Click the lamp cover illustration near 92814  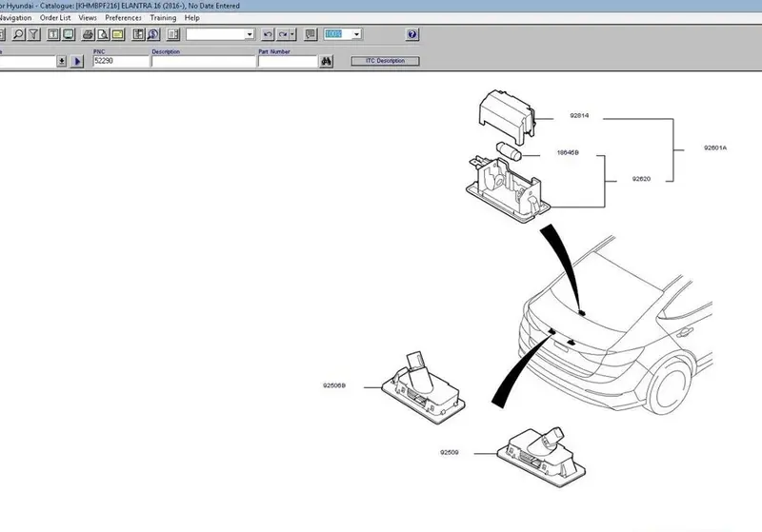point(507,116)
